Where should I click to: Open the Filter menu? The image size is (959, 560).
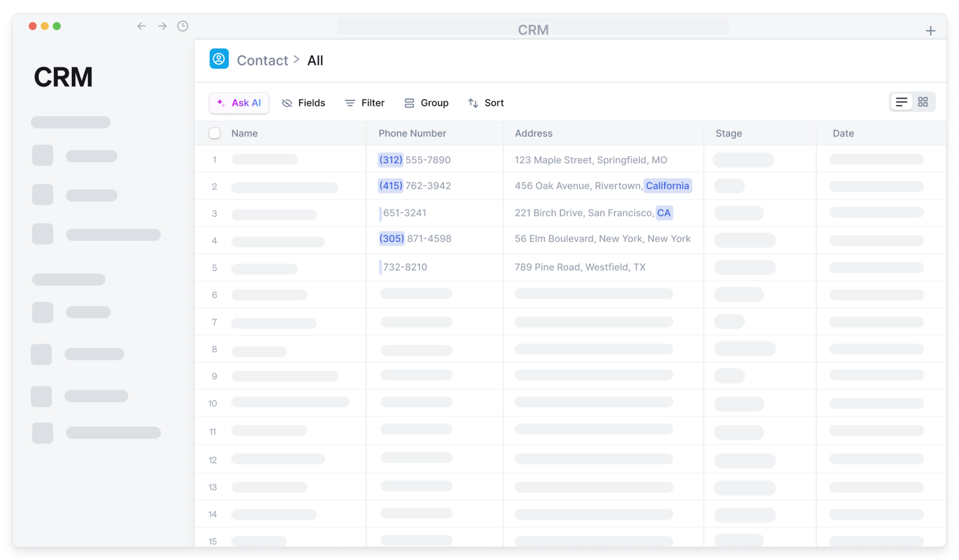365,103
